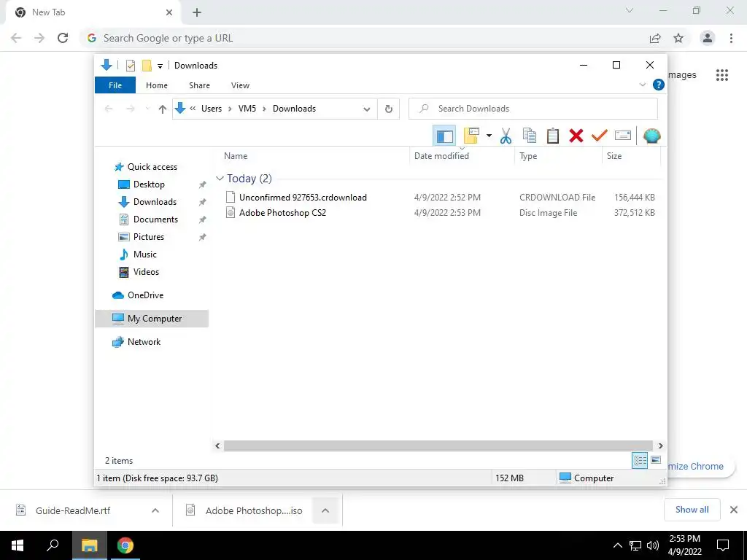
Task: Collapse the Today (2) group
Action: click(x=220, y=179)
